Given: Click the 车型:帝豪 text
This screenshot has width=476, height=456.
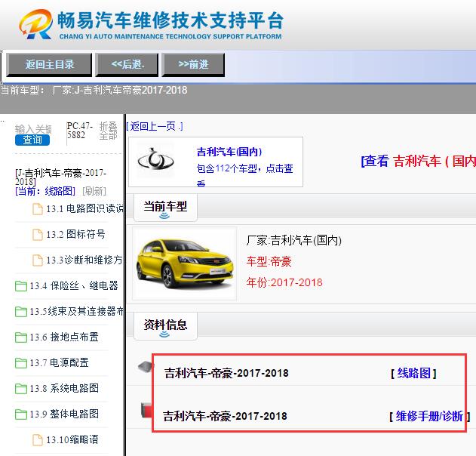Looking at the screenshot, I should (x=269, y=261).
